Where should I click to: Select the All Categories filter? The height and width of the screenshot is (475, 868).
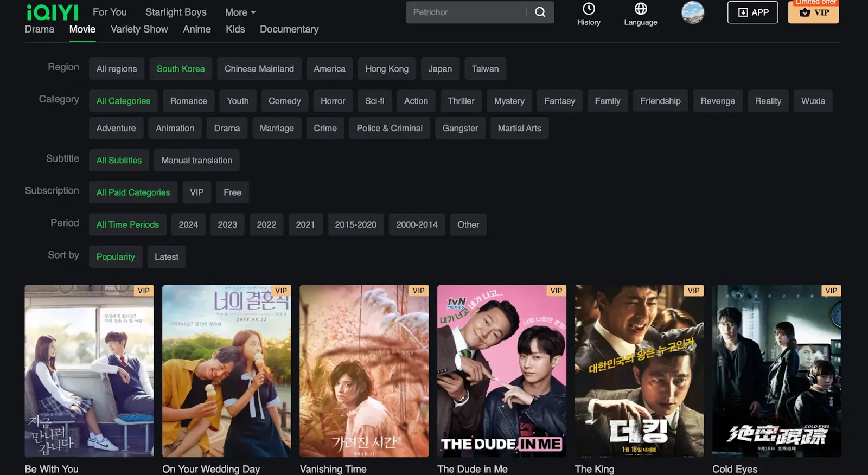pyautogui.click(x=123, y=101)
